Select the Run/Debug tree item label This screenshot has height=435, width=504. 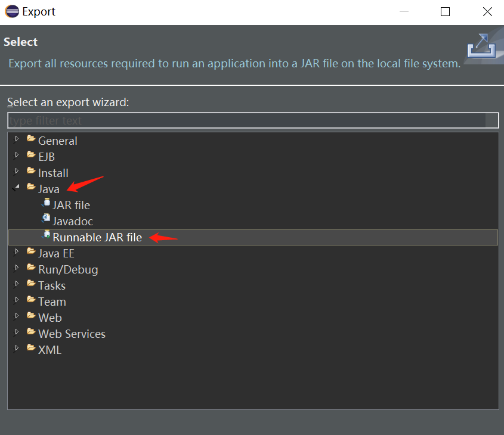click(68, 269)
